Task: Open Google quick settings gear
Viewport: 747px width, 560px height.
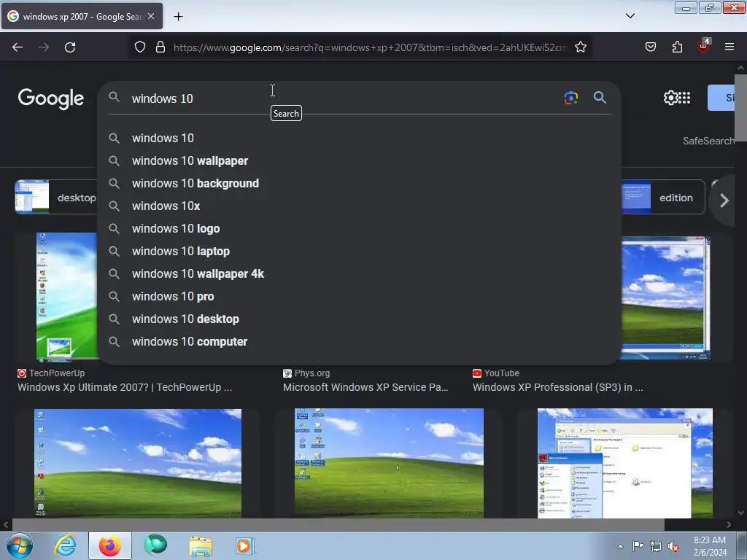Action: [670, 98]
